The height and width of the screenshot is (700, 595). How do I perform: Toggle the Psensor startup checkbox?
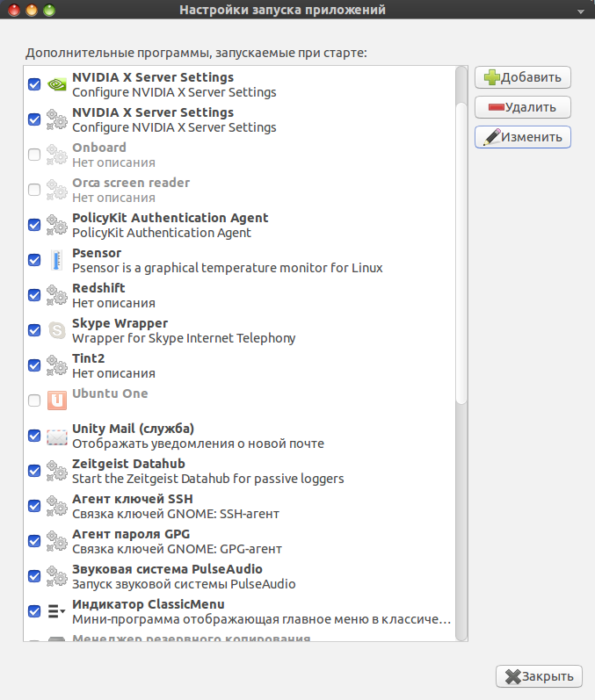34,260
